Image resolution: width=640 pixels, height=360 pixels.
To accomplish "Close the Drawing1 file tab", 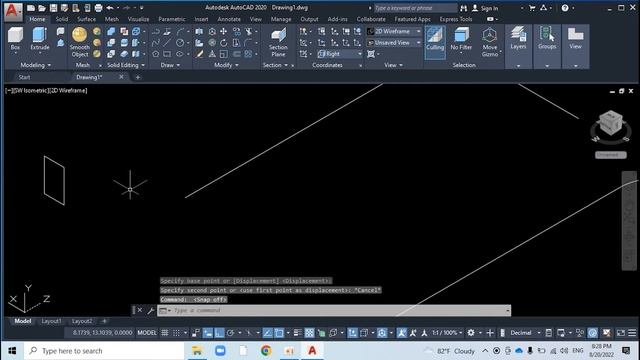I will pyautogui.click(x=121, y=77).
